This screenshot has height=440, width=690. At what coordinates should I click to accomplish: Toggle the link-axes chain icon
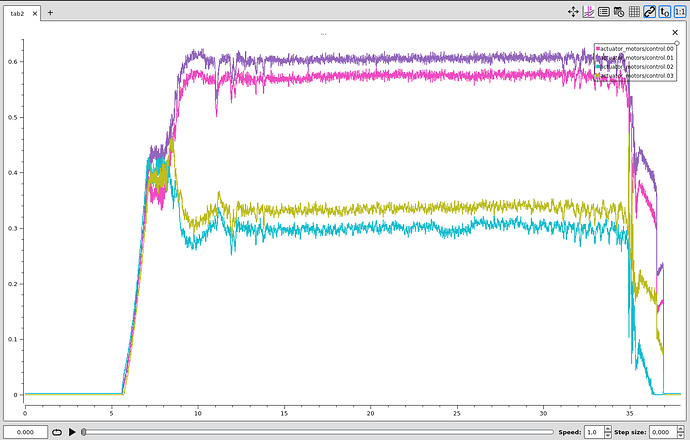pyautogui.click(x=650, y=12)
